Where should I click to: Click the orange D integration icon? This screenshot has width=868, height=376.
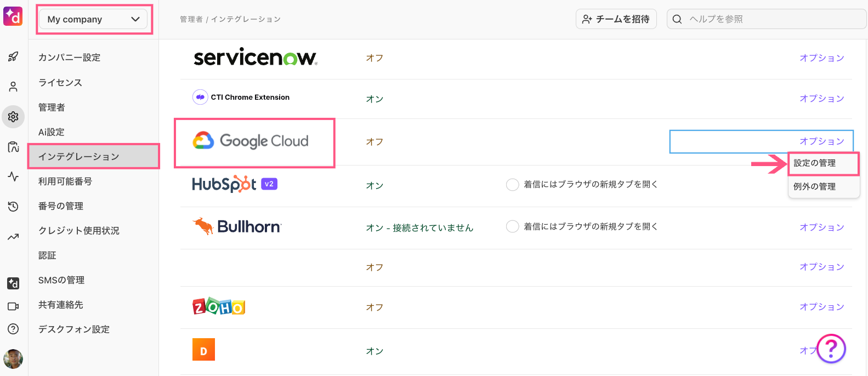203,350
